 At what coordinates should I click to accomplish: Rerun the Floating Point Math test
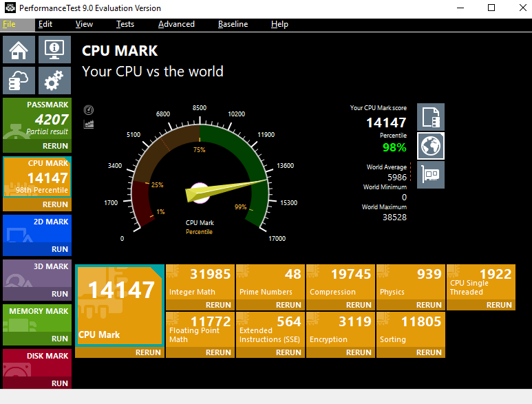click(200, 352)
